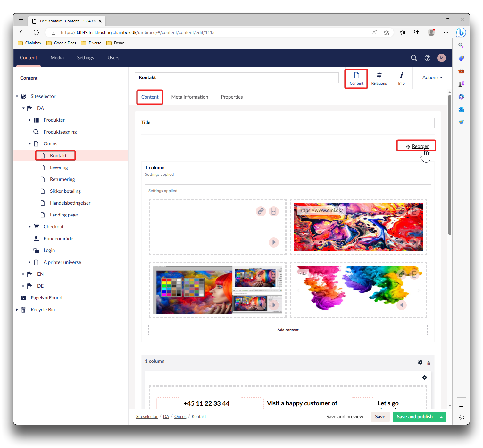Switch to the Settings section
Viewport: 483px width, 448px height.
tap(85, 58)
